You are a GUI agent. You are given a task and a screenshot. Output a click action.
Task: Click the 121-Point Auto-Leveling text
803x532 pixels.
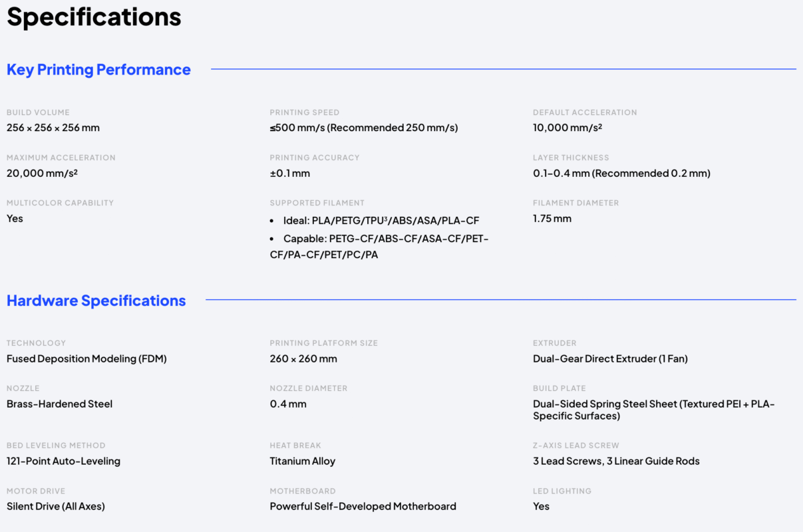point(63,461)
